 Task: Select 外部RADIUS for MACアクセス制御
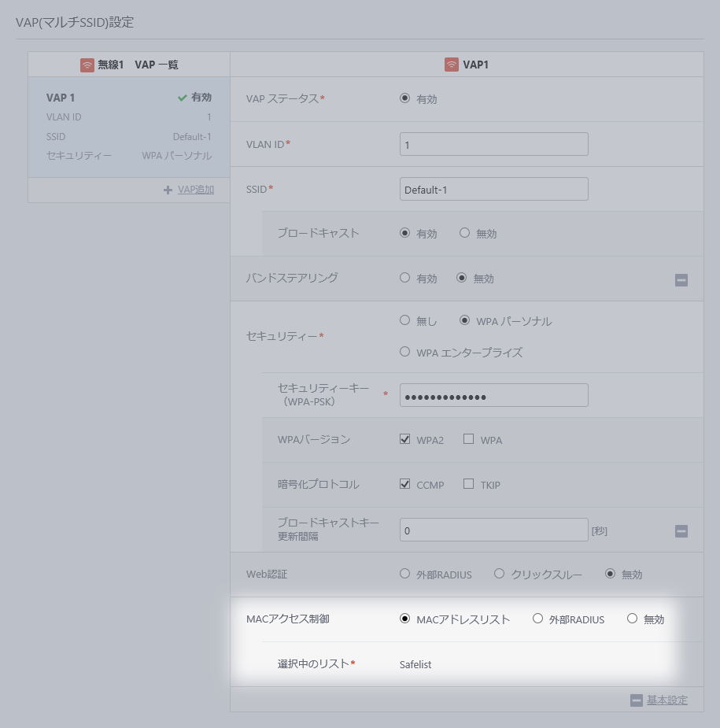click(538, 619)
